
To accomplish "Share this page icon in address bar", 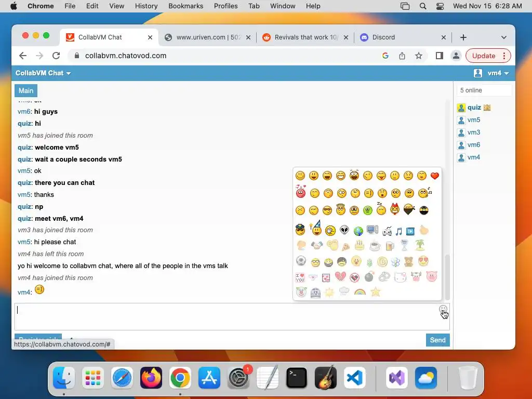I will click(402, 56).
